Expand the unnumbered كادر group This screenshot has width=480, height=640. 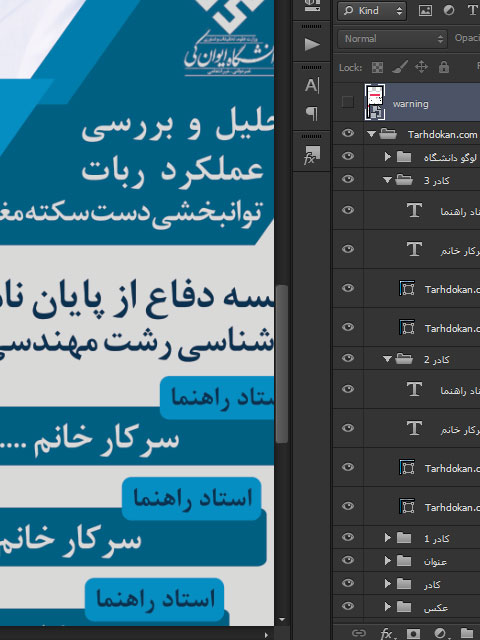[387, 584]
